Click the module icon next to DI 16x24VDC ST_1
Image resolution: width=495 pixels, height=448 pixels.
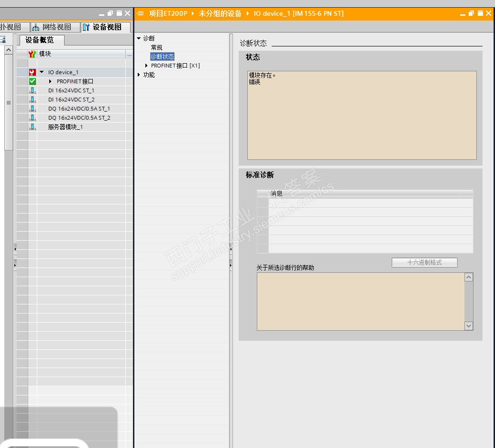(x=33, y=90)
